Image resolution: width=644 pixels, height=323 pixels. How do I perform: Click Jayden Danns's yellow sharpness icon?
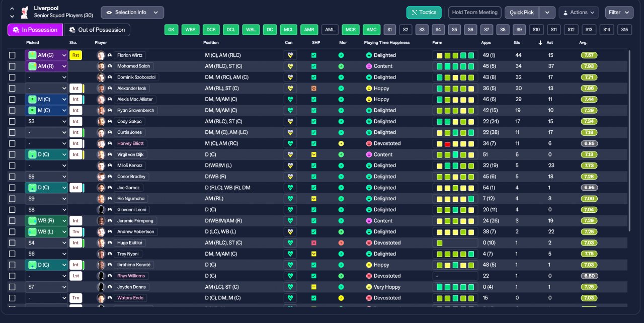pos(314,287)
